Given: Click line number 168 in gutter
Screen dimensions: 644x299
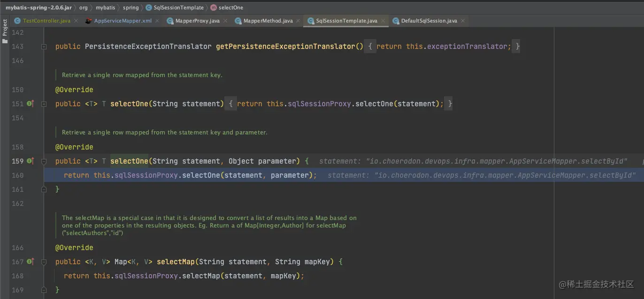Looking at the screenshot, I should click(x=17, y=276).
